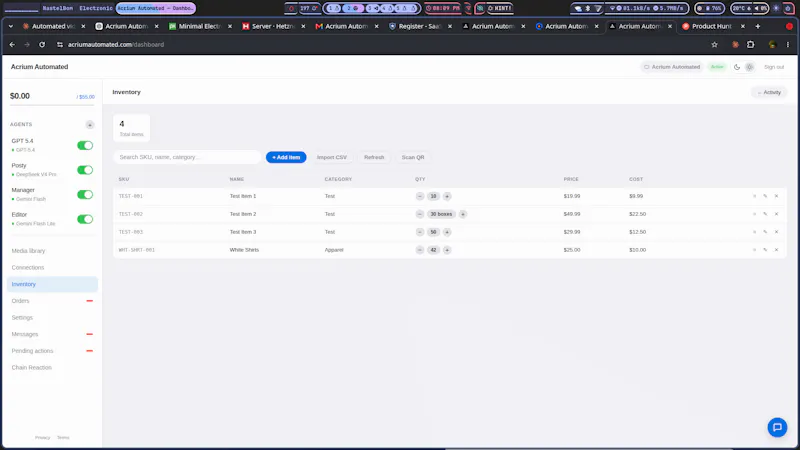The height and width of the screenshot is (450, 800).
Task: Increase quantity for Test Item 1
Action: pos(447,196)
